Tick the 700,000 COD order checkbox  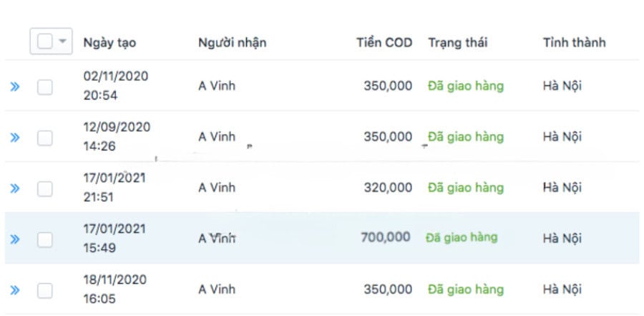(x=45, y=239)
